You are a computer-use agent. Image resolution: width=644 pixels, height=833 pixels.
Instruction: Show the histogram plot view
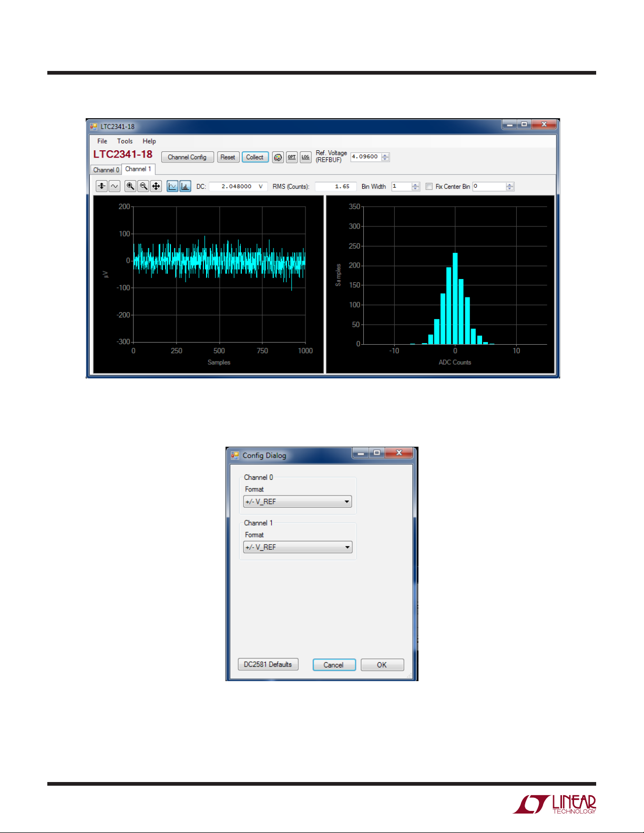pos(185,186)
